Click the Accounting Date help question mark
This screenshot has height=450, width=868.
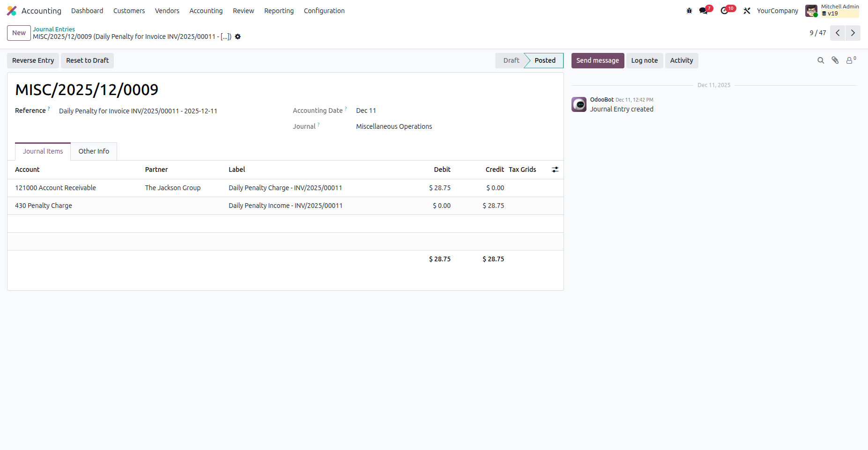(x=346, y=108)
